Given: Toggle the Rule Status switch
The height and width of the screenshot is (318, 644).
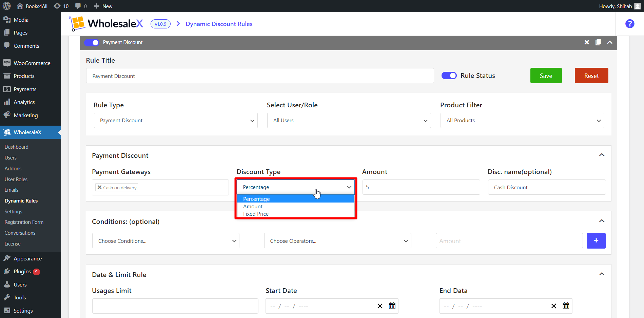Looking at the screenshot, I should coord(449,76).
